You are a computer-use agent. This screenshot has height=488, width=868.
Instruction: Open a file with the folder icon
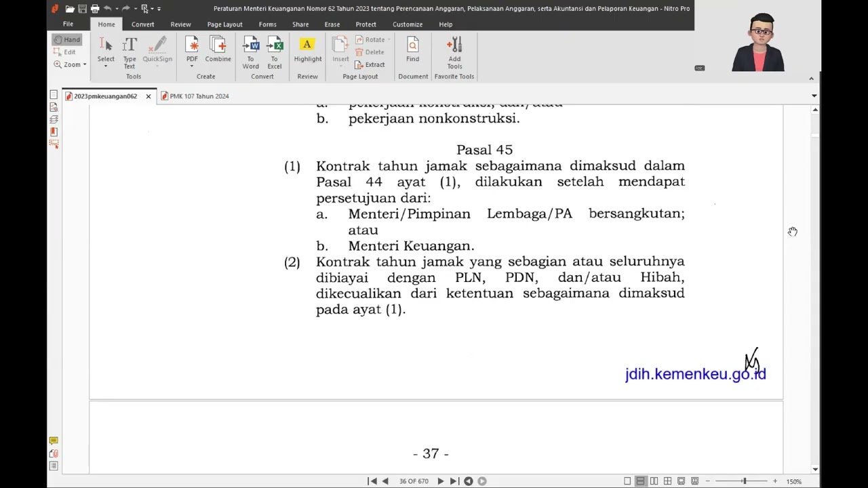tap(70, 9)
